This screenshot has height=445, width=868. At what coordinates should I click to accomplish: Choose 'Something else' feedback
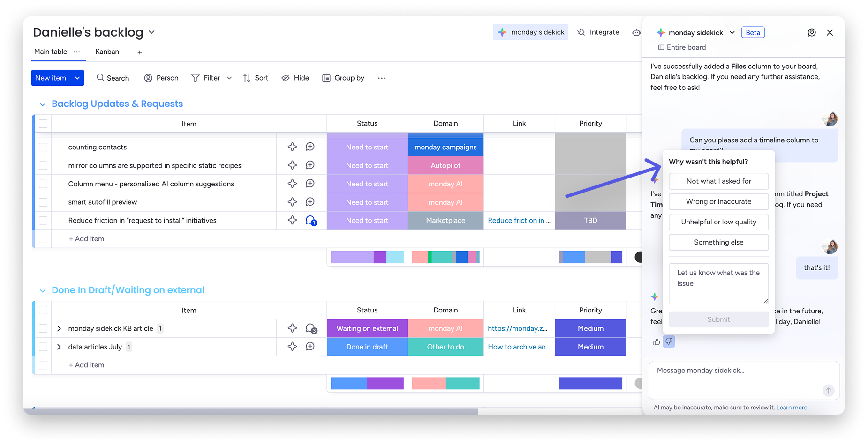point(718,242)
